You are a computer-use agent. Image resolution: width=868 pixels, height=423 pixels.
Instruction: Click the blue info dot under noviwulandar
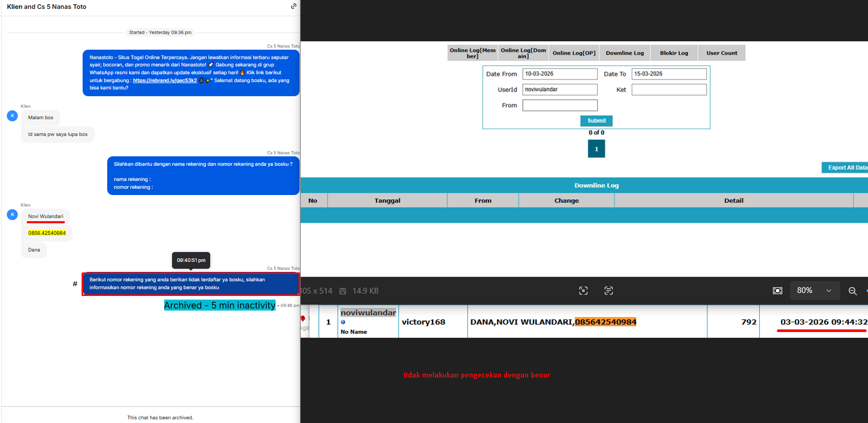coord(343,322)
